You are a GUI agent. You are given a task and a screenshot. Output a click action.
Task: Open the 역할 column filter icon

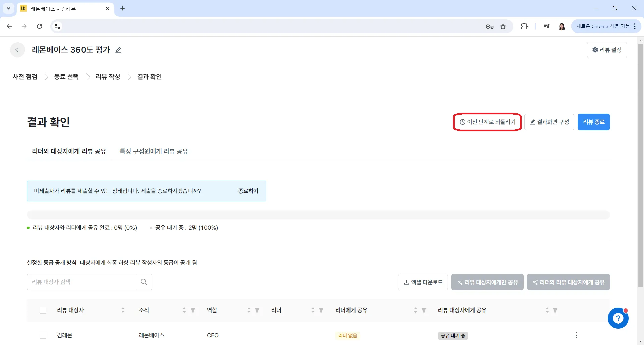click(257, 310)
